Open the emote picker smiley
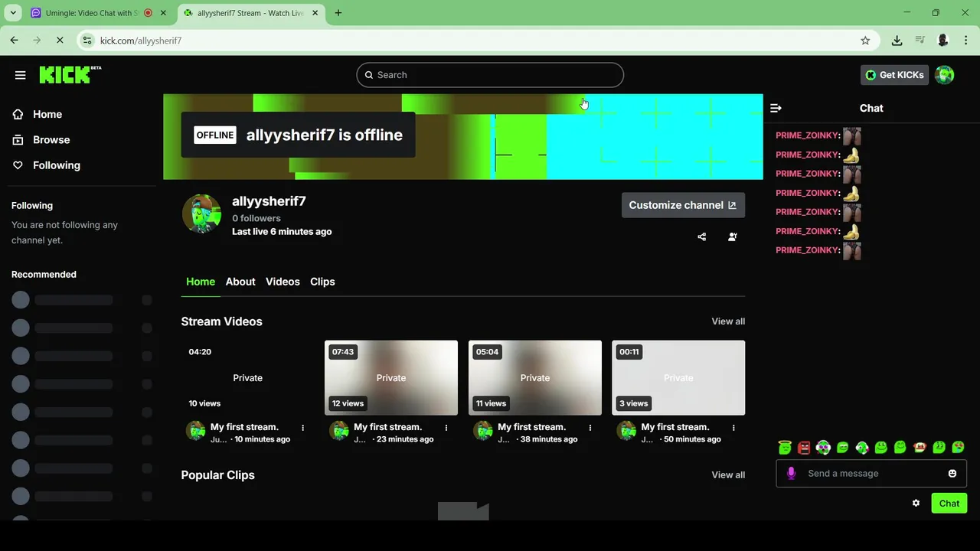 click(952, 474)
